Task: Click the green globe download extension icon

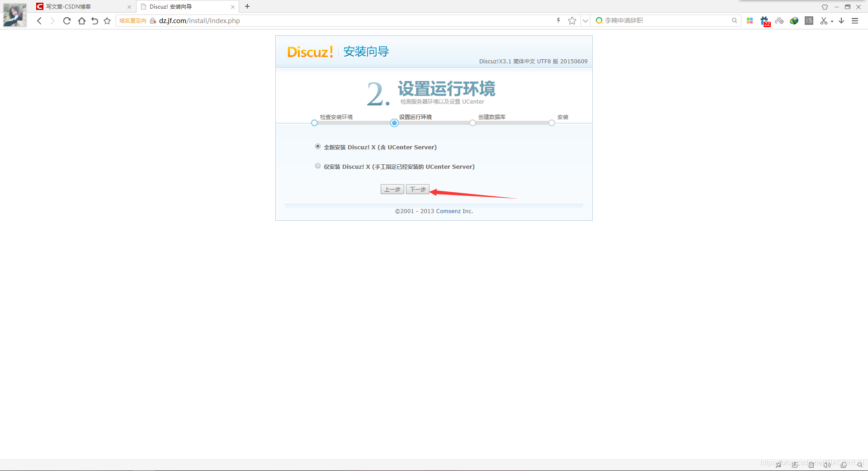Action: tap(794, 21)
